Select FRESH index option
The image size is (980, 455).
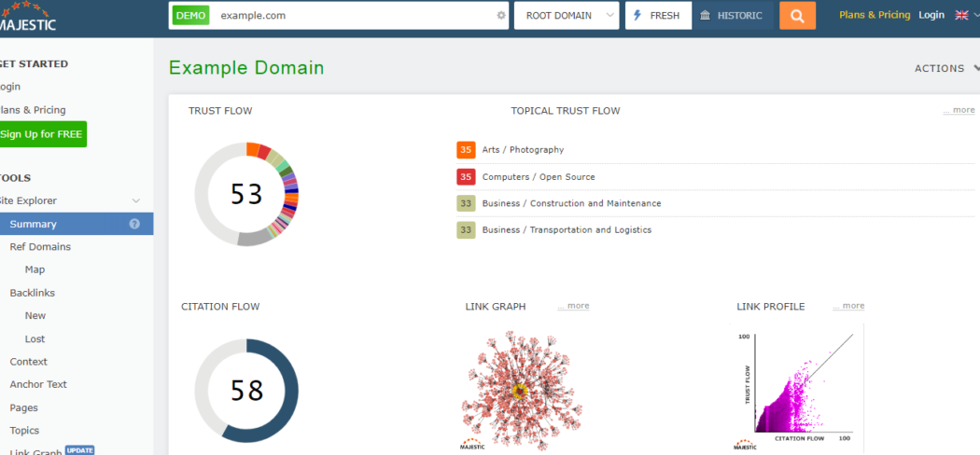coord(658,16)
